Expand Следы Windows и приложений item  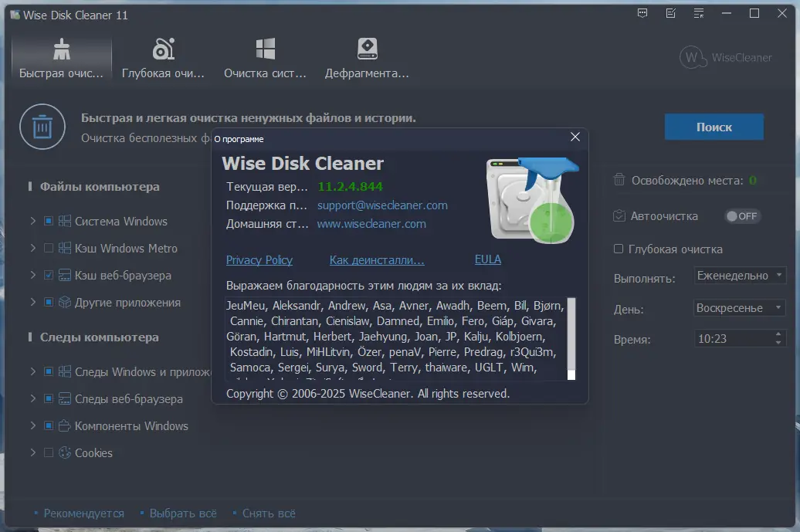[33, 371]
